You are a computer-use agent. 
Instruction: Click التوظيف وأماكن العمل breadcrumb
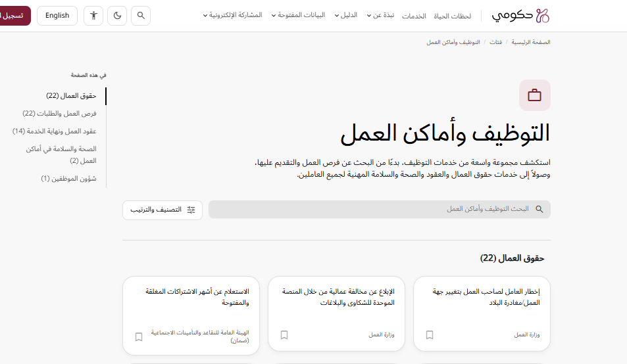pyautogui.click(x=453, y=42)
